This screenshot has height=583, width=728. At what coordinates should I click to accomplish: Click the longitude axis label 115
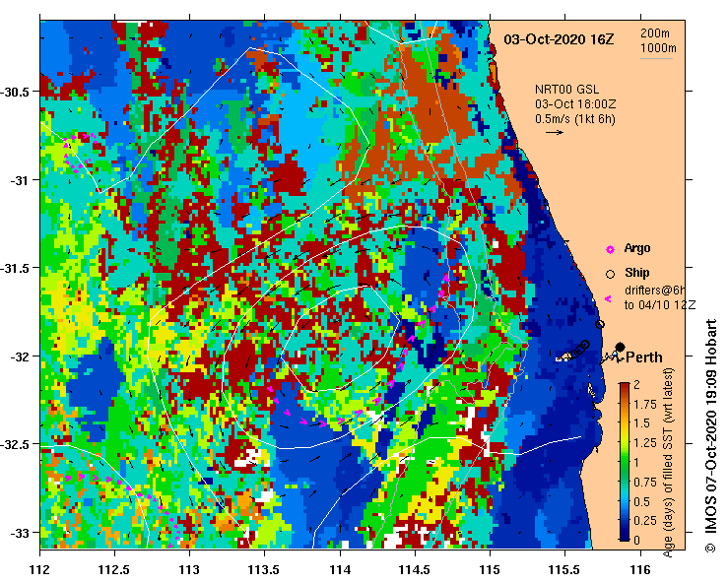point(490,569)
